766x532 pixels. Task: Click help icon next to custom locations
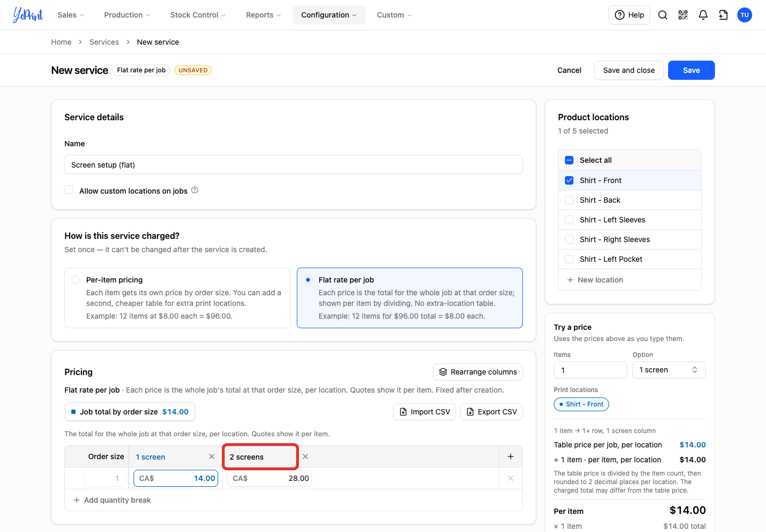click(195, 190)
